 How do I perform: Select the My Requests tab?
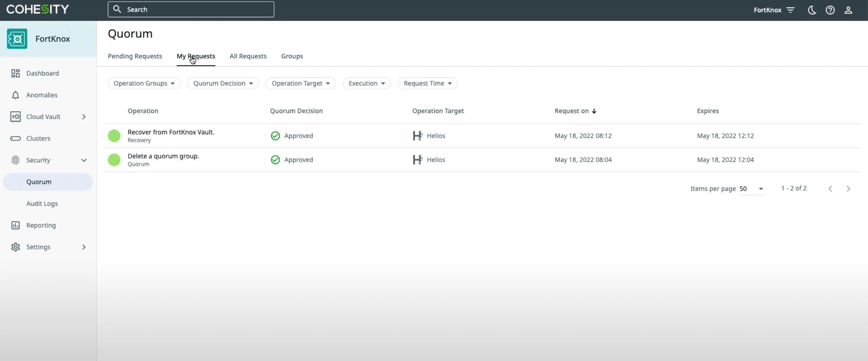196,56
